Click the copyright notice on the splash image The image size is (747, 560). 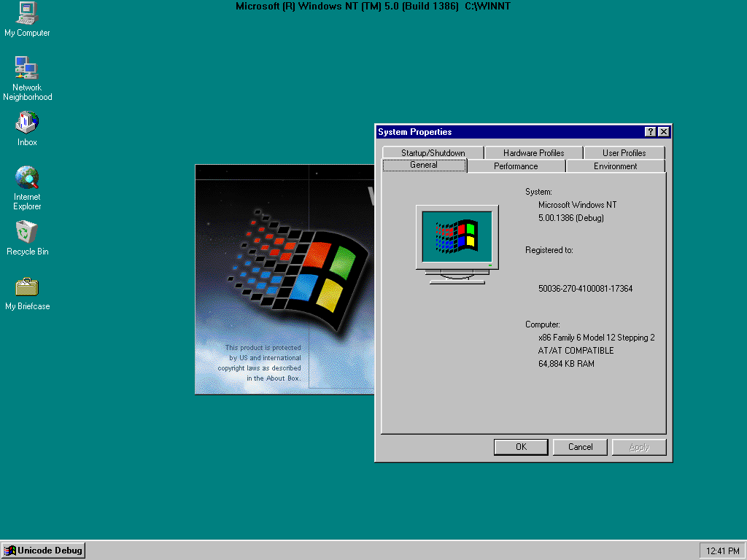(259, 363)
